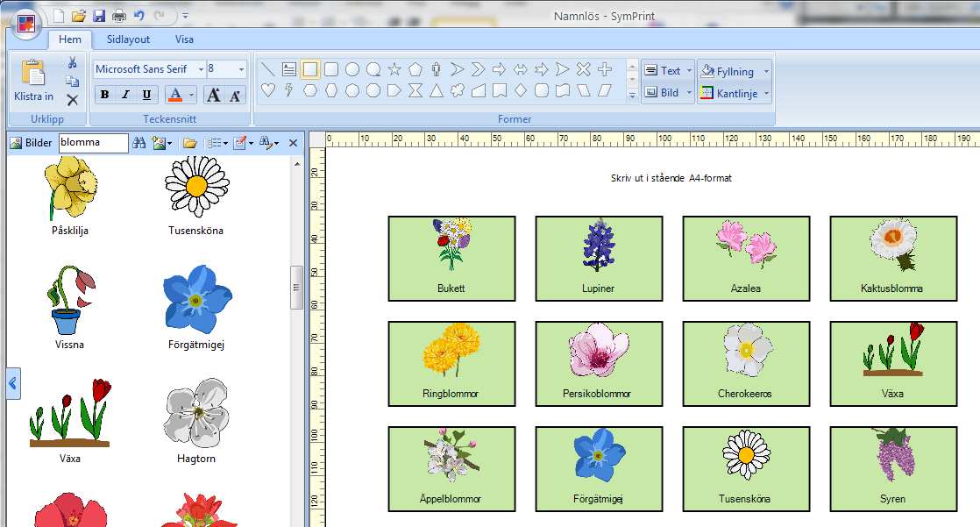This screenshot has width=980, height=527.
Task: Create a new blank document
Action: [x=58, y=16]
